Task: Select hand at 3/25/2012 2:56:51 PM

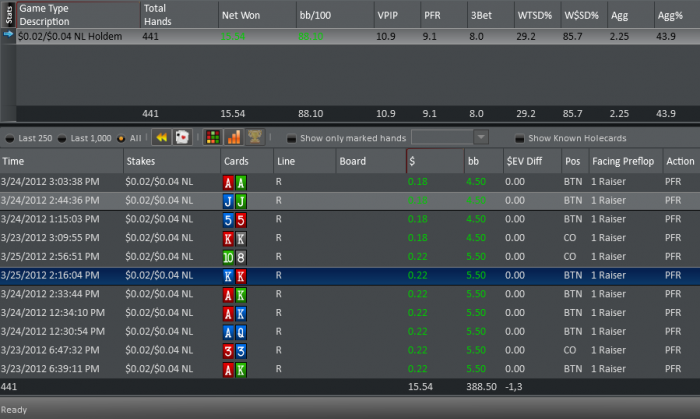Action: pos(350,257)
